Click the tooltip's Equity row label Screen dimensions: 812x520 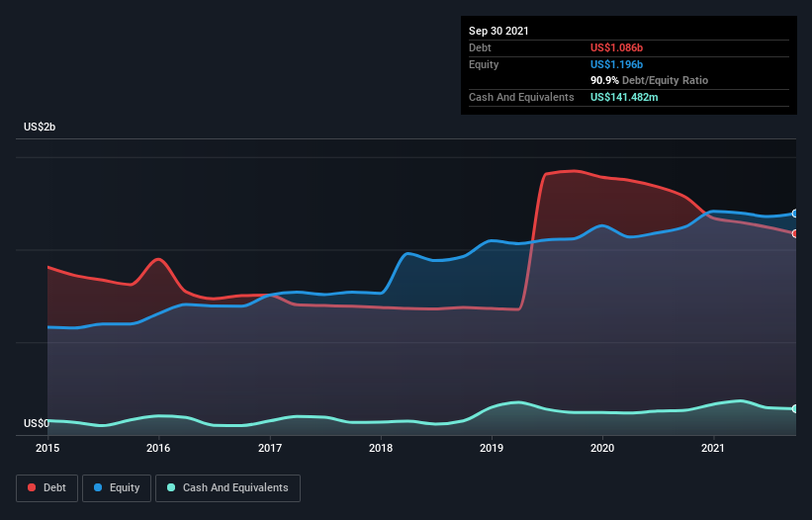tap(484, 64)
